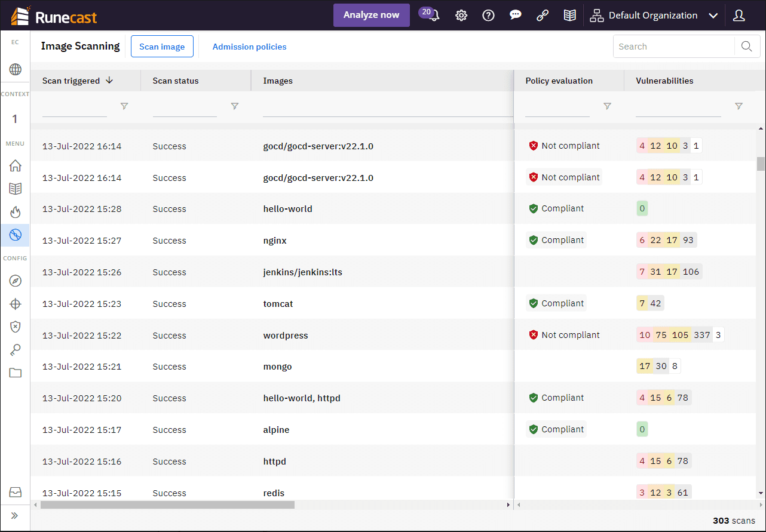Click Analyze now button
This screenshot has width=766, height=532.
[x=371, y=16]
